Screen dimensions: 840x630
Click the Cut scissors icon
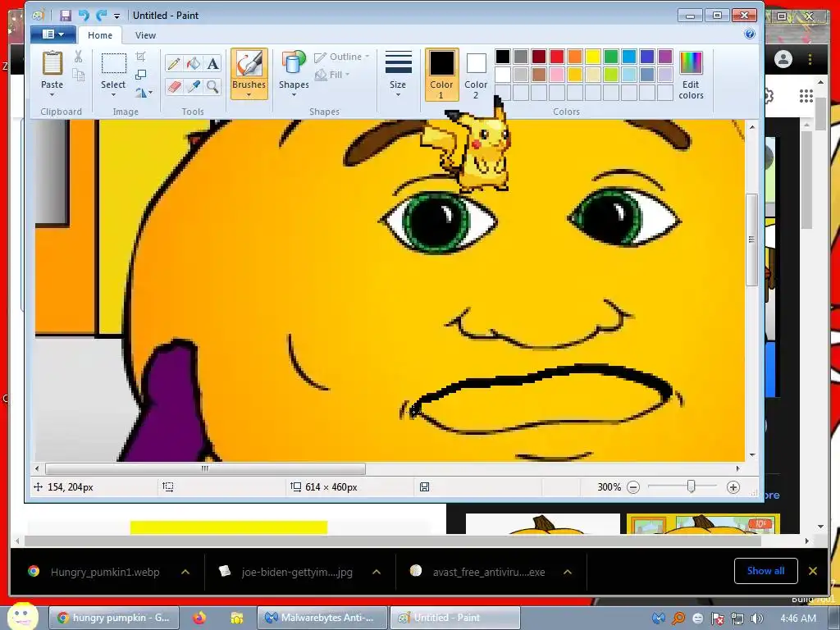(x=78, y=57)
